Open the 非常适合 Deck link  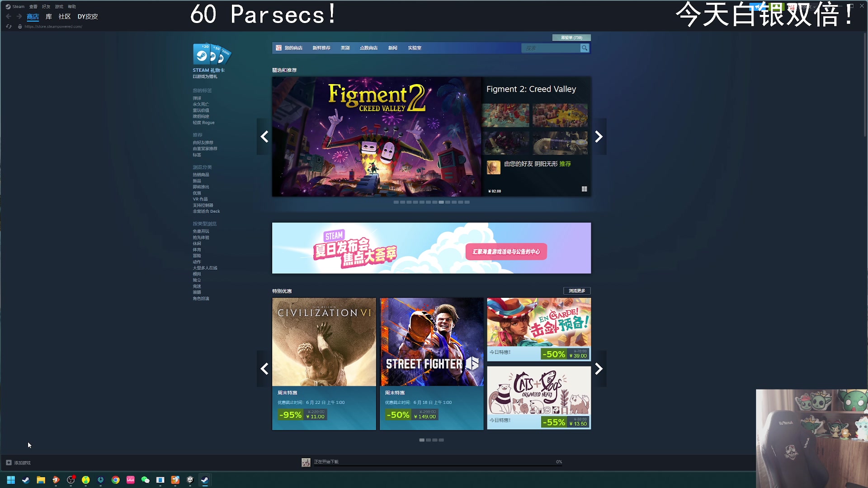(x=207, y=211)
